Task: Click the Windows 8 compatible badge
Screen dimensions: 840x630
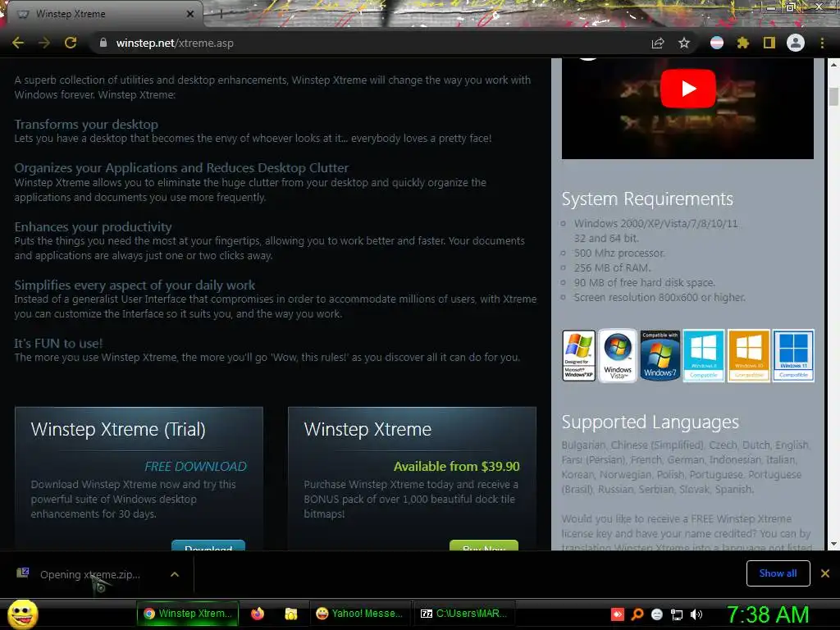Action: (704, 355)
